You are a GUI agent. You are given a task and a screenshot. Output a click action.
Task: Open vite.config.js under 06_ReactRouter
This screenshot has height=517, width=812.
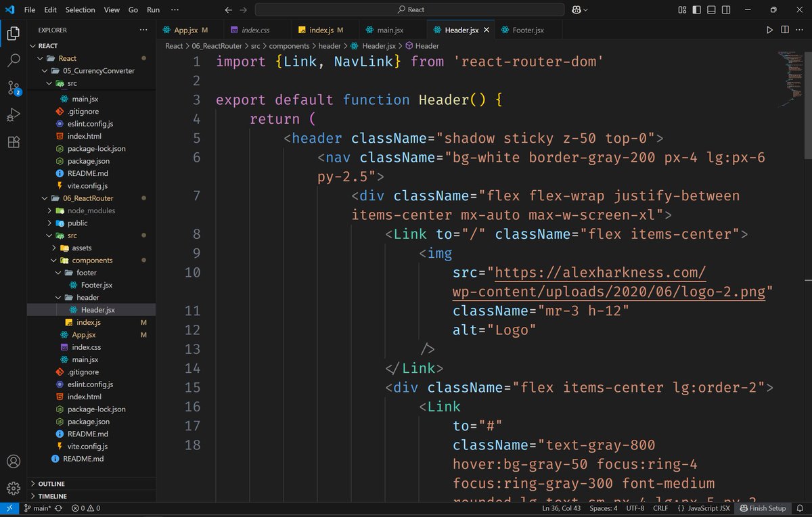(87, 447)
